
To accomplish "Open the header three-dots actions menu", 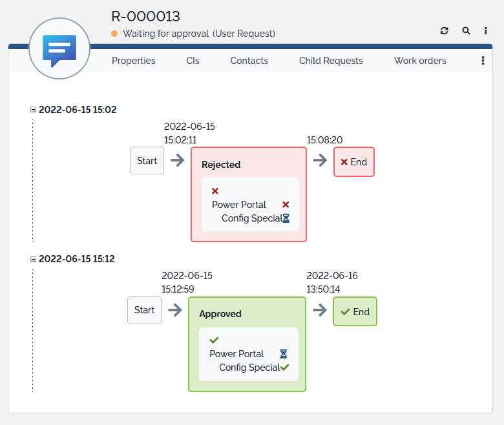I will [485, 30].
